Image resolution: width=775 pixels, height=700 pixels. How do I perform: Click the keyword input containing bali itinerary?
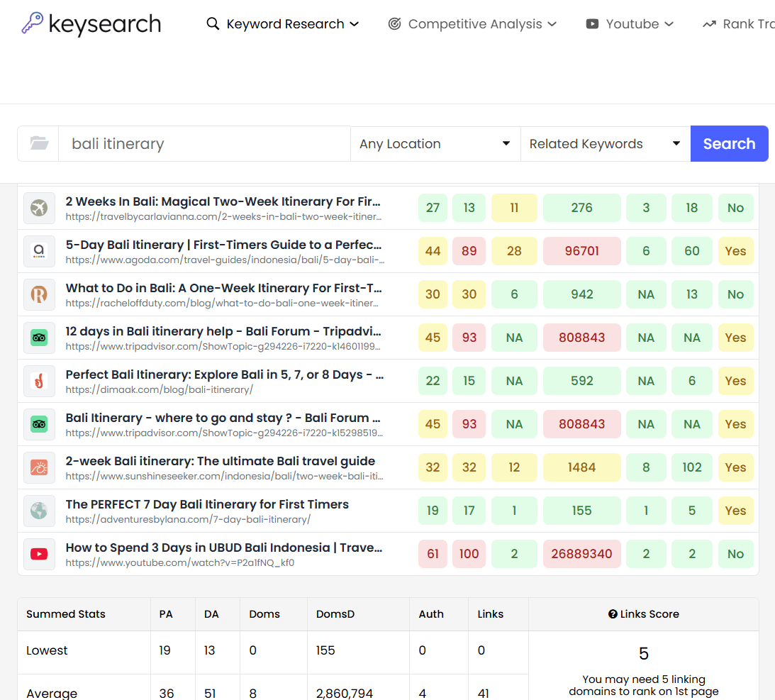204,143
